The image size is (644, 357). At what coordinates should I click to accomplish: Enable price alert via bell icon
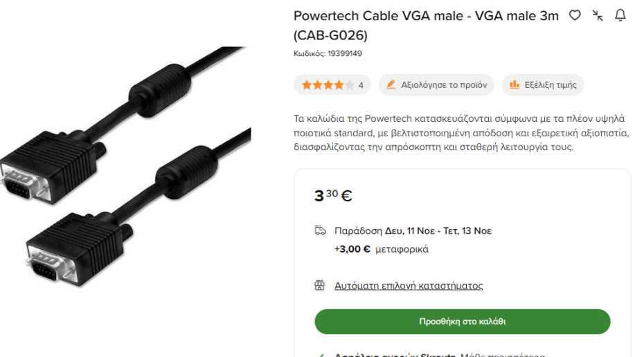click(x=620, y=16)
